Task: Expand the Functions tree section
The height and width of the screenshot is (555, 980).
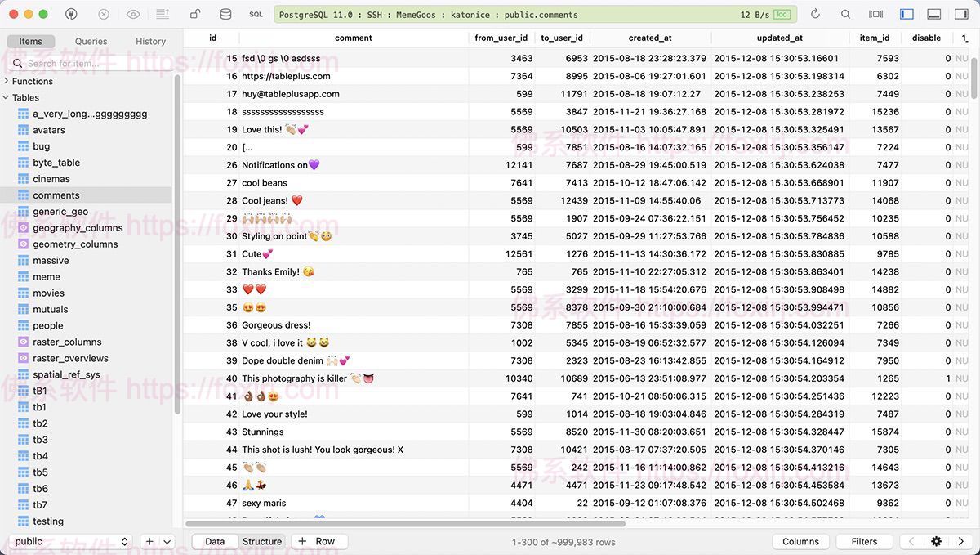Action: point(7,81)
